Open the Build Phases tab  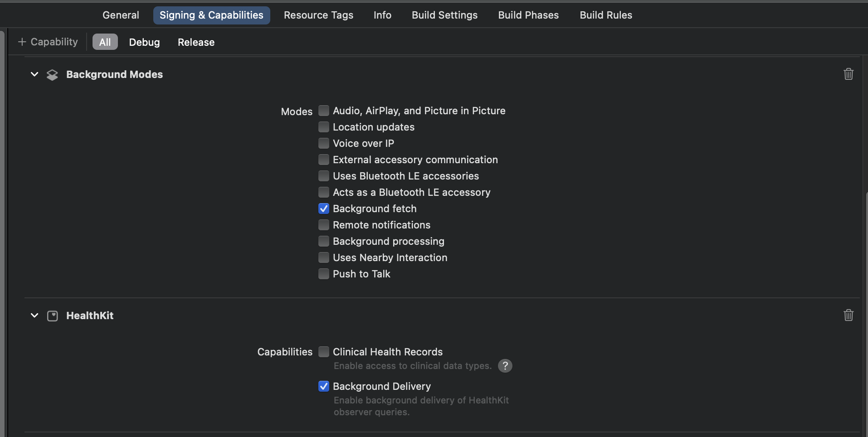tap(528, 15)
